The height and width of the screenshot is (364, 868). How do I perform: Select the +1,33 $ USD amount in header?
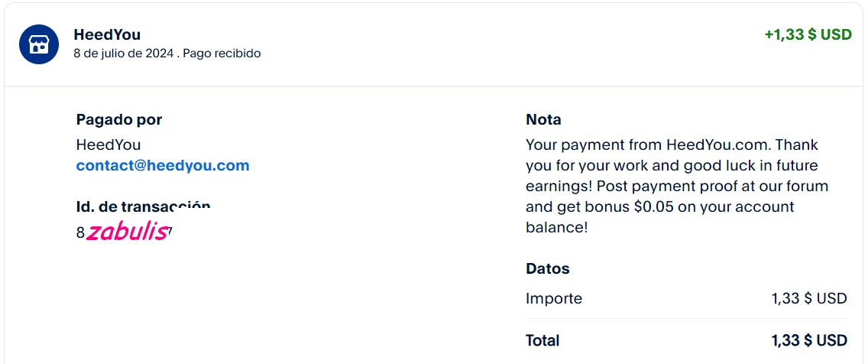(x=808, y=34)
